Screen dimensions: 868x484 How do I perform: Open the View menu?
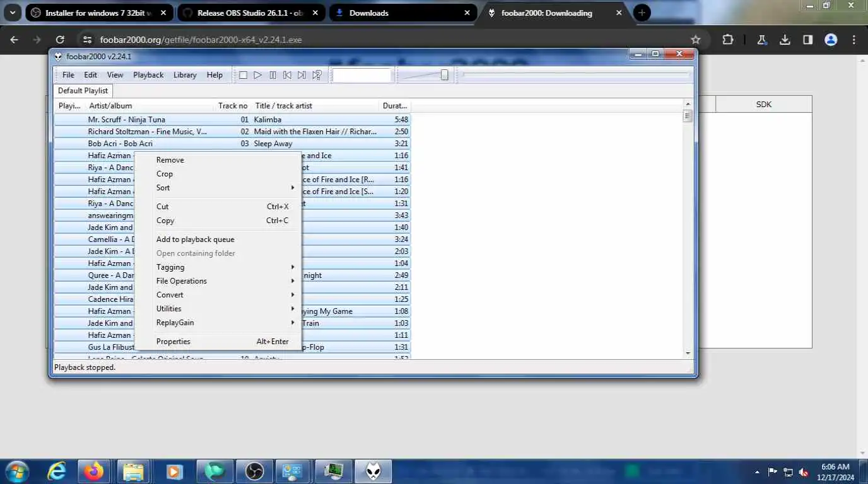pos(115,75)
